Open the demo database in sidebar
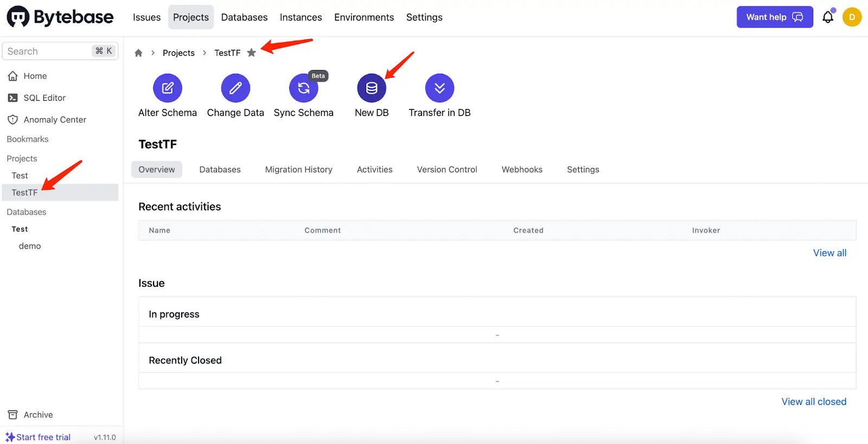 pyautogui.click(x=30, y=246)
